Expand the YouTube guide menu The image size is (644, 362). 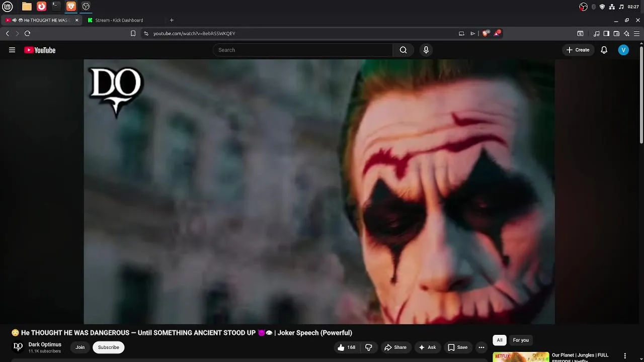(x=12, y=50)
